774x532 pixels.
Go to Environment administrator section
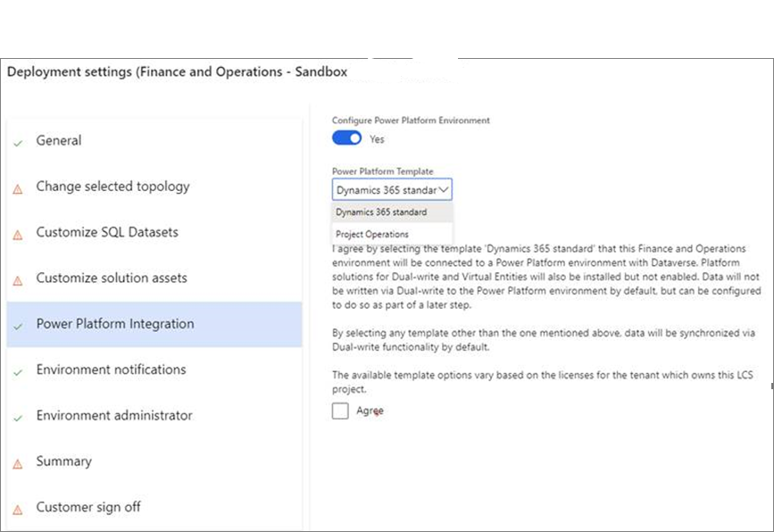154,416
